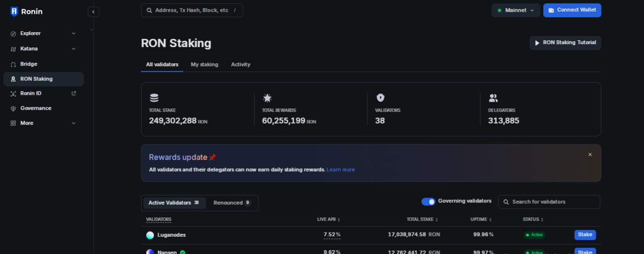Click the pushpin icon beside Rewards update
644x254 pixels.
coord(213,157)
